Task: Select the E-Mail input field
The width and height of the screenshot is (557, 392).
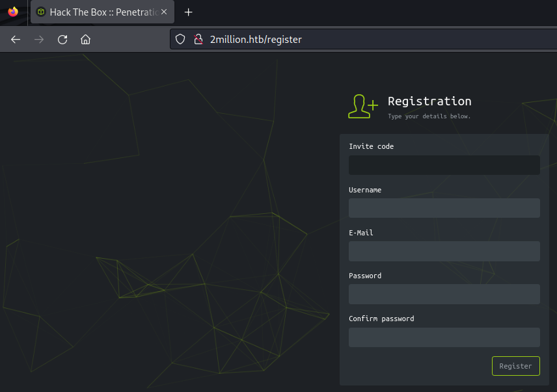Action: pos(444,251)
